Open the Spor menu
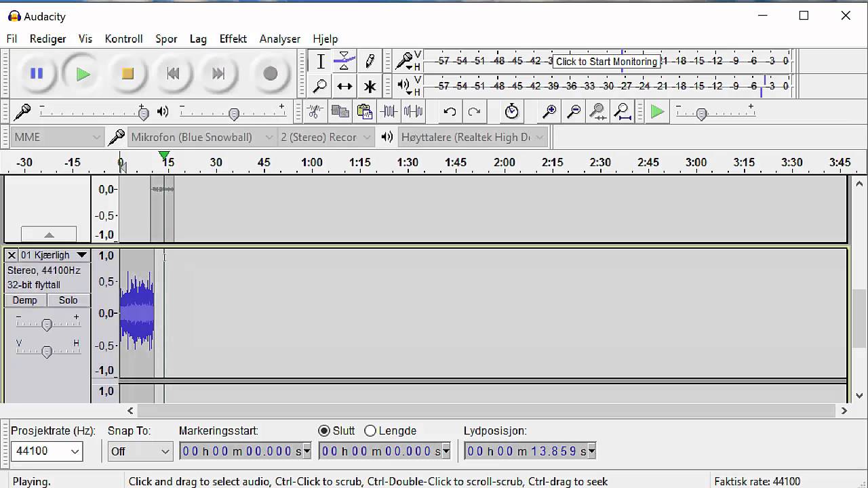Screen dimensions: 868x488 pos(166,39)
